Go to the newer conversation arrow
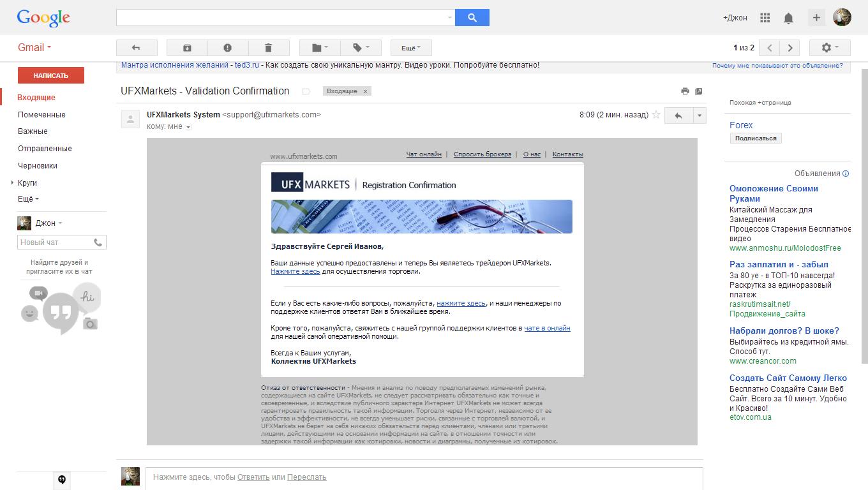This screenshot has height=490, width=868. pos(770,48)
